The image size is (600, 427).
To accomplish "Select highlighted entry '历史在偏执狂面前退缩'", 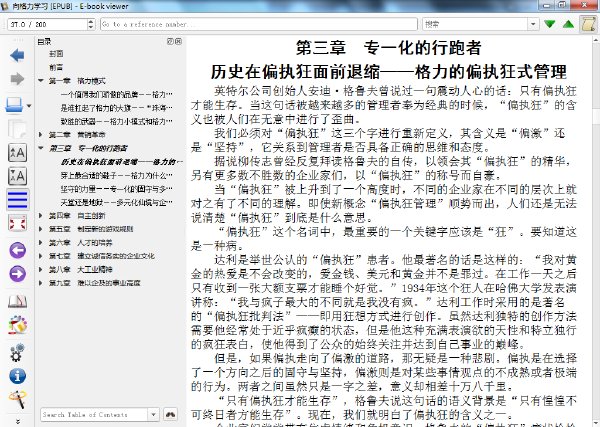I will 120,162.
